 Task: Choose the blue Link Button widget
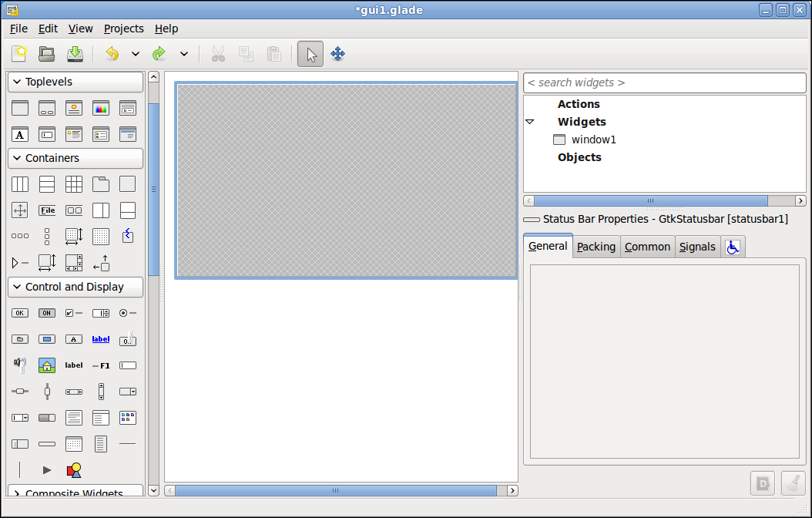101,339
